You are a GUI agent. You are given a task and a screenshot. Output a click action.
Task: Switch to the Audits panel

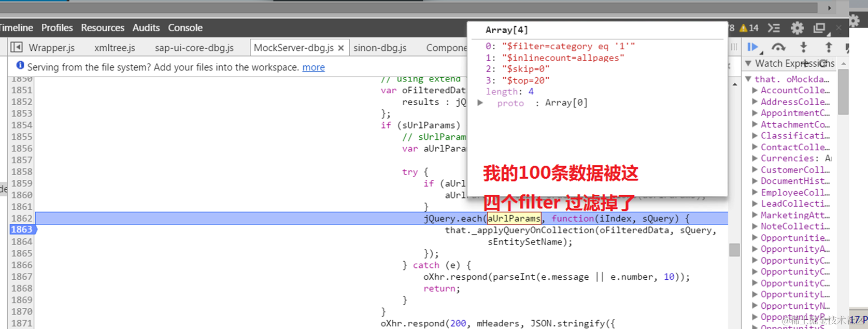(x=146, y=28)
